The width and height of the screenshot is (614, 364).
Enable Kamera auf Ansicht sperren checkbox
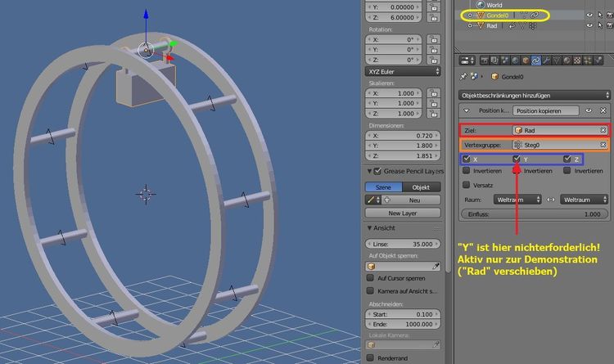point(370,291)
